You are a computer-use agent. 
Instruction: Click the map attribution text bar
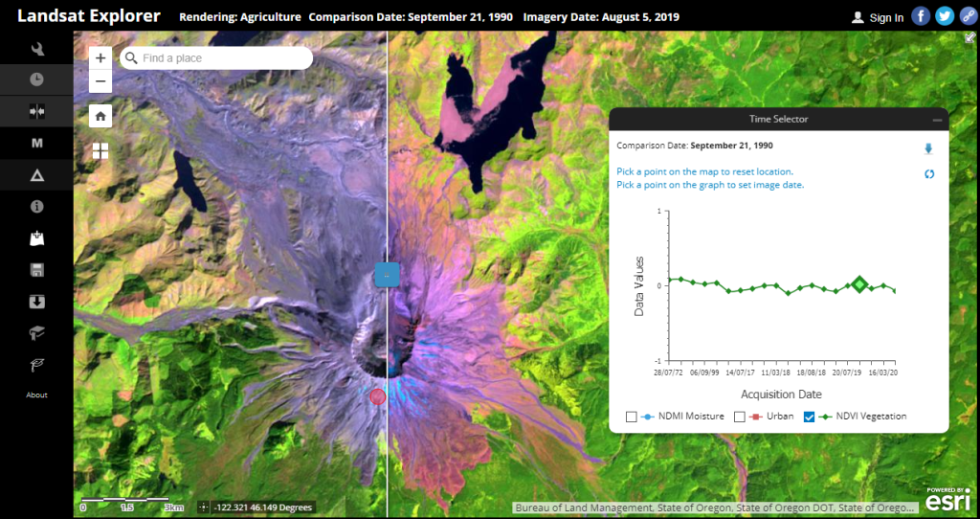(x=716, y=508)
